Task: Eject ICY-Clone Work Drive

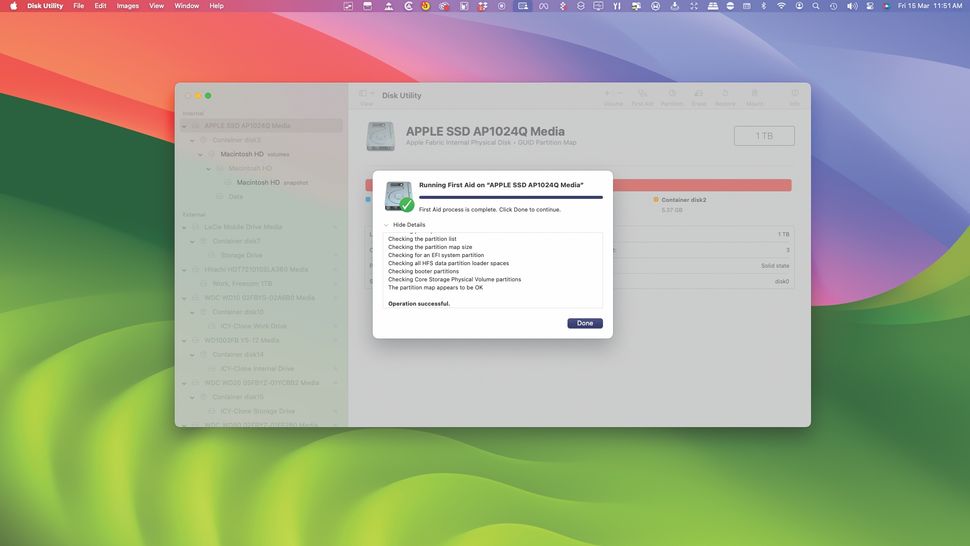Action: tap(336, 326)
